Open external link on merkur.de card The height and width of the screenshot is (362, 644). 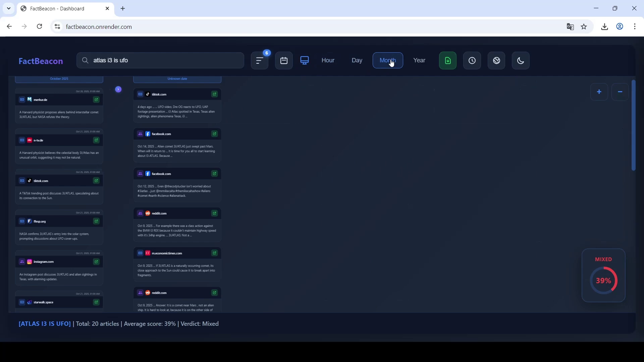(x=96, y=100)
